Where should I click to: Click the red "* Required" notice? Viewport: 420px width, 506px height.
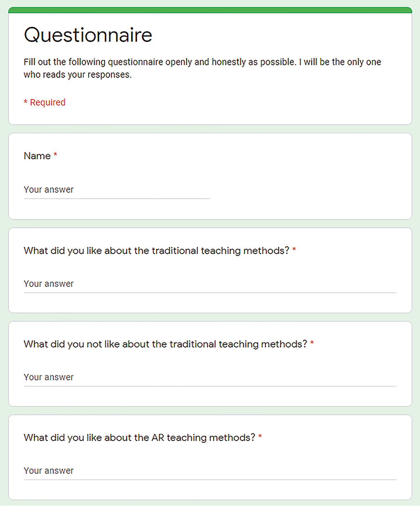click(45, 102)
